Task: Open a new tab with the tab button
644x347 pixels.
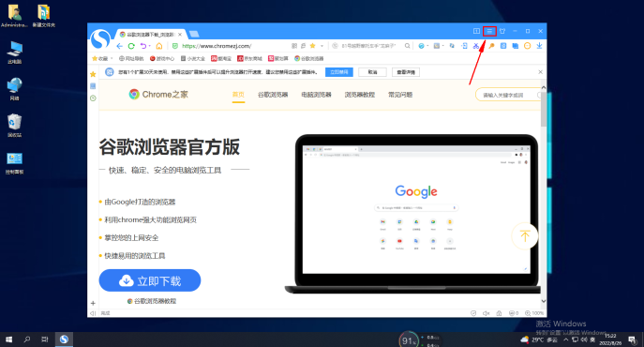Action: [194, 34]
